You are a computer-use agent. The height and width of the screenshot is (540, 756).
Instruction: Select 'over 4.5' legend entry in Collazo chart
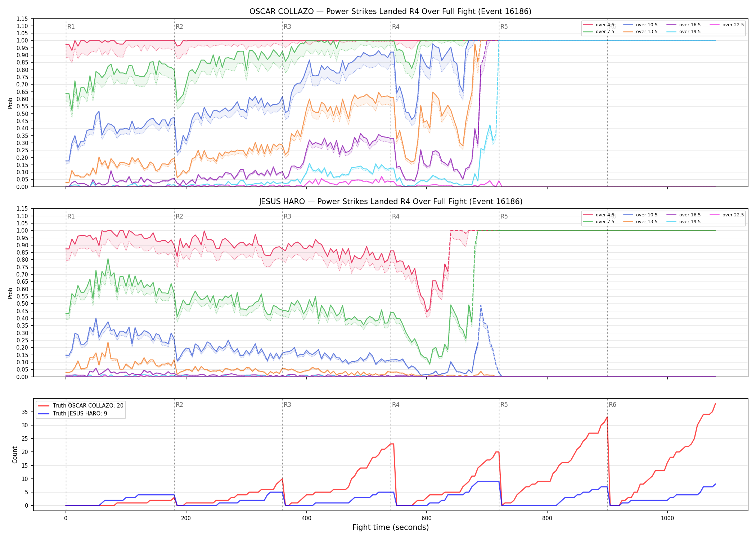[599, 25]
